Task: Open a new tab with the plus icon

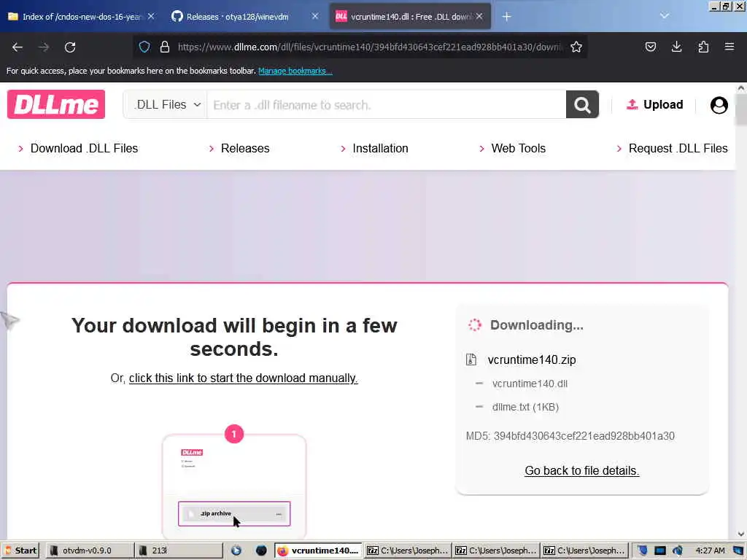Action: (506, 17)
